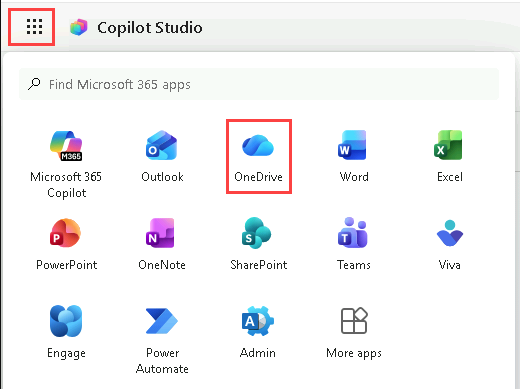
Task: Launch the SharePoint app icon
Action: pos(256,233)
